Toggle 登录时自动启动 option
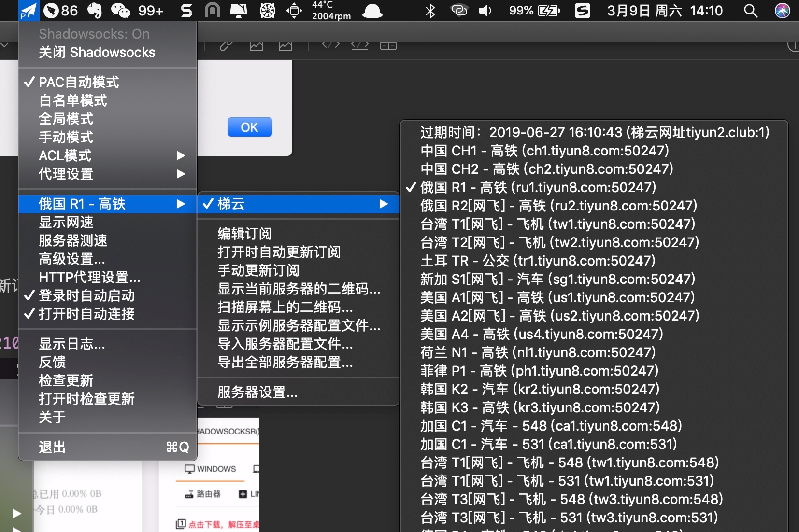 pyautogui.click(x=86, y=295)
